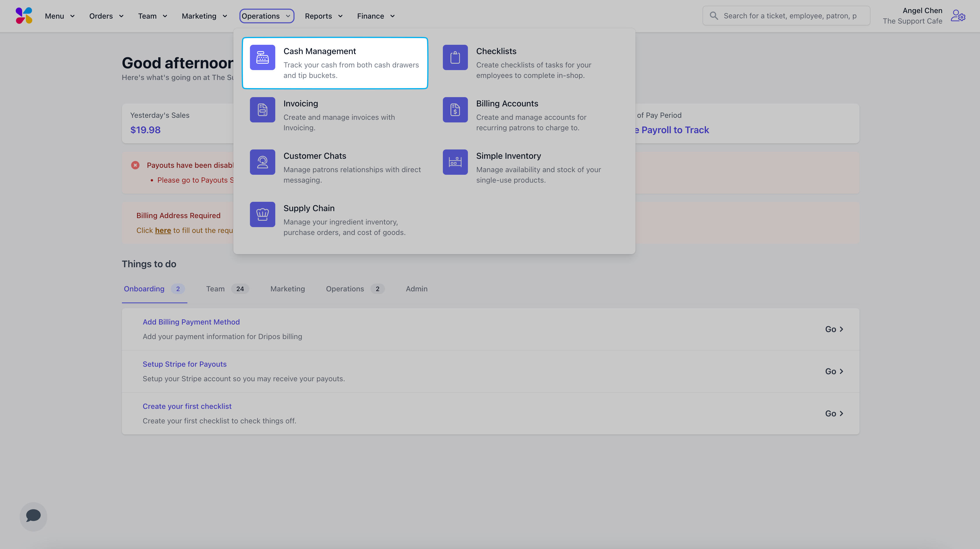This screenshot has height=549, width=980.
Task: Click the Simple Inventory shelf icon
Action: (455, 162)
